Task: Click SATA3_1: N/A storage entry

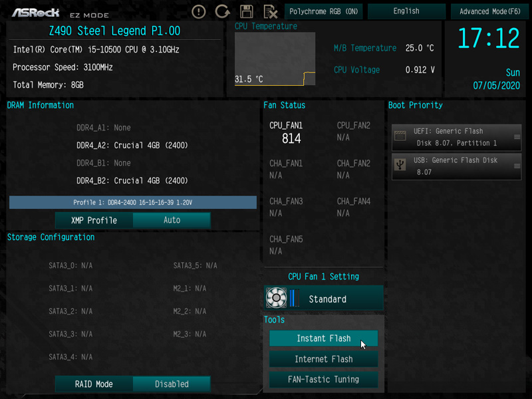Action: click(x=70, y=289)
